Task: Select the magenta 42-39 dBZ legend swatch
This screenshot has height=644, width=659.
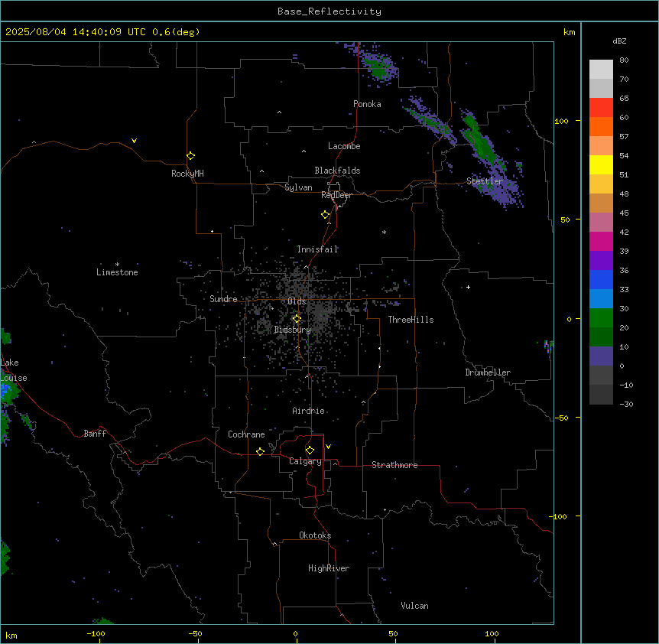Action: tap(601, 241)
